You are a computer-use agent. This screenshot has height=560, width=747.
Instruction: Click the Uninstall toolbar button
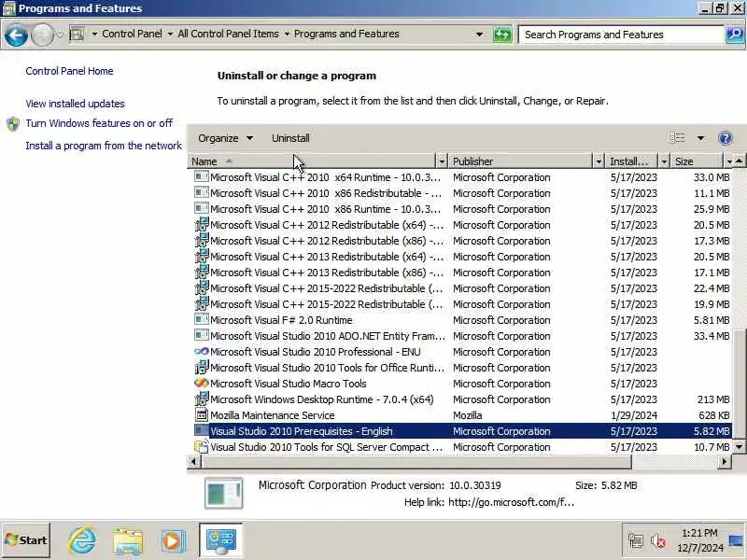tap(290, 138)
